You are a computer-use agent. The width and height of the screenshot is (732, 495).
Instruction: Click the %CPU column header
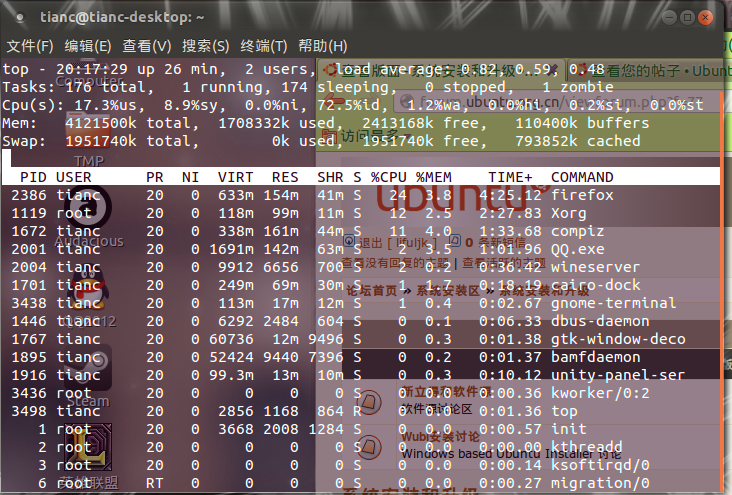point(388,177)
